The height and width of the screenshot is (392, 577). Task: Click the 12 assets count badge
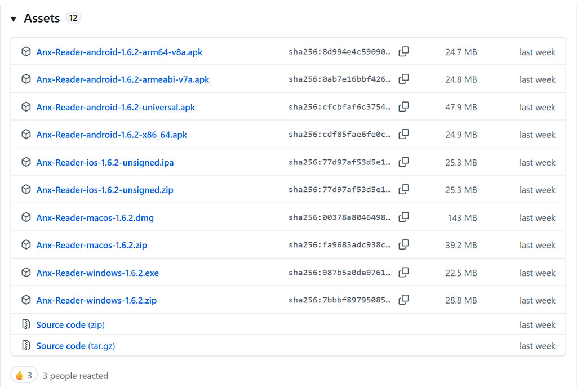(73, 18)
